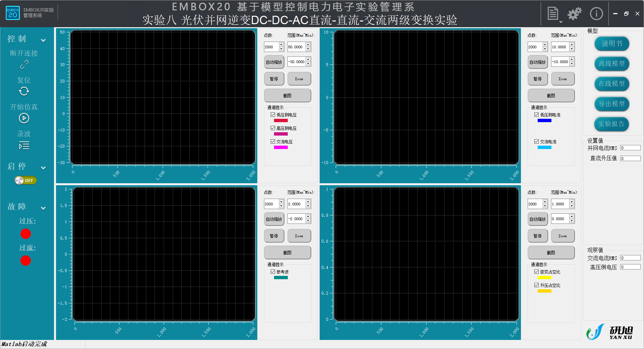This screenshot has width=644, height=349.
Task: Click Zoom button in reference wave panel
Action: click(x=299, y=236)
